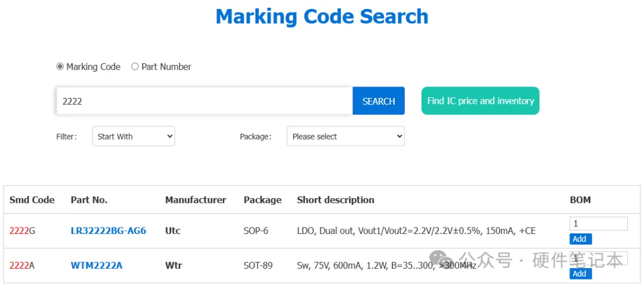The height and width of the screenshot is (286, 644).
Task: Click the Wtr manufacturer cell
Action: tap(172, 266)
